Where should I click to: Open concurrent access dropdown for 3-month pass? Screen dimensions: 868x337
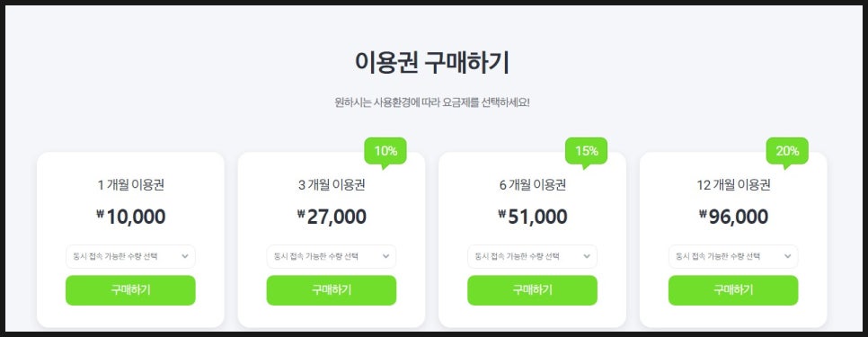tap(332, 257)
